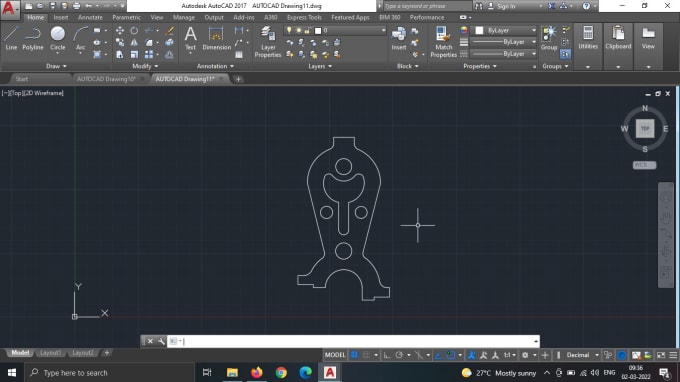Click the Object Color wheel icon in Properties
The height and width of the screenshot is (382, 680).
[464, 30]
